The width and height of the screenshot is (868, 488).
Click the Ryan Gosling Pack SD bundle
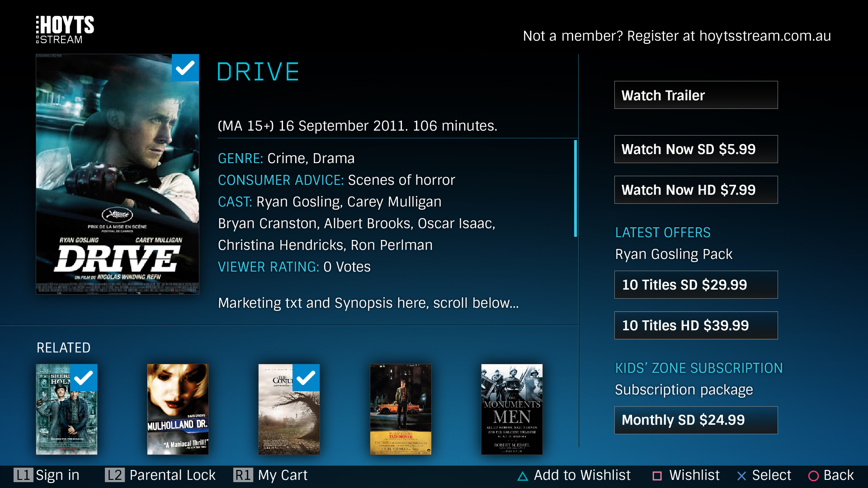coord(696,284)
